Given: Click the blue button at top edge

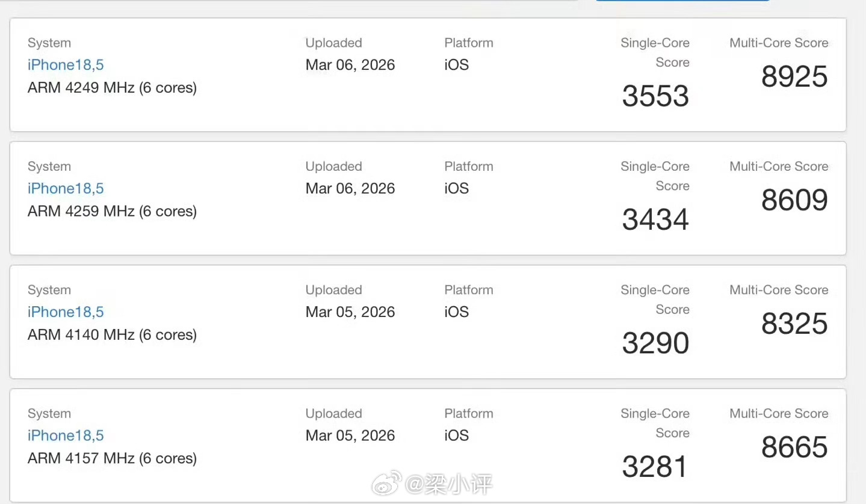Looking at the screenshot, I should (x=682, y=1).
